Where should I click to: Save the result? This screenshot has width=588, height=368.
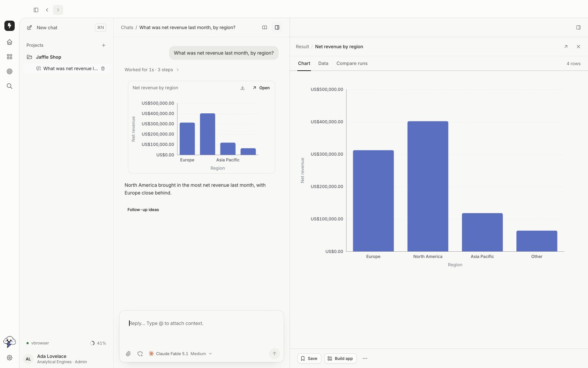point(309,358)
